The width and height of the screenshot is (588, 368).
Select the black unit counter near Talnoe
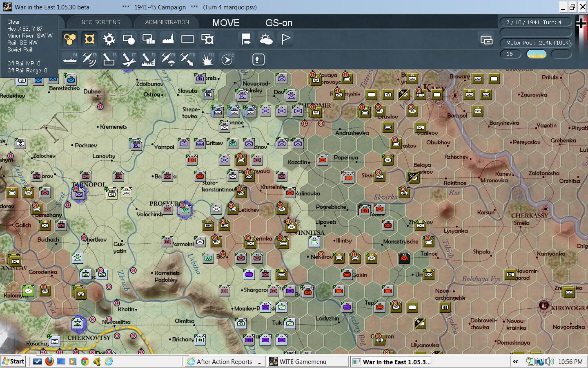pyautogui.click(x=404, y=258)
